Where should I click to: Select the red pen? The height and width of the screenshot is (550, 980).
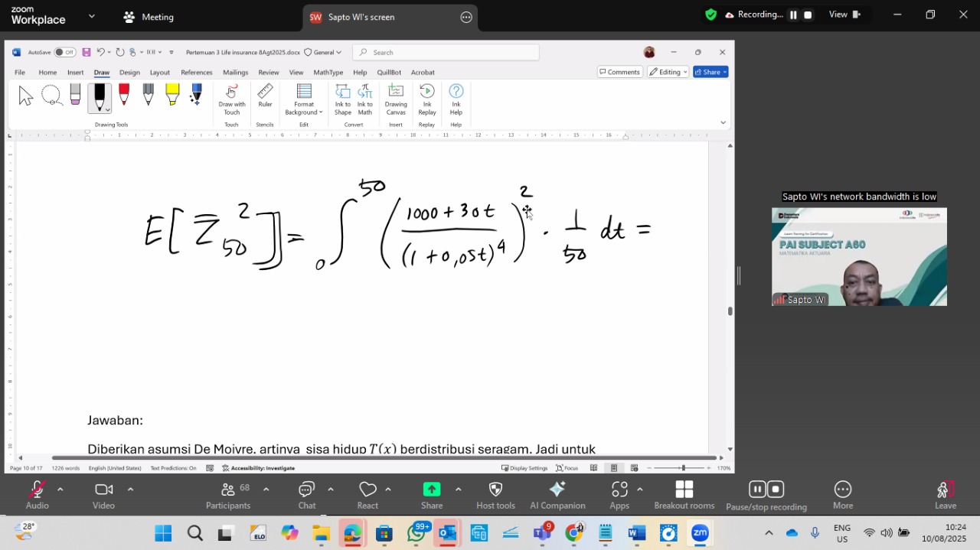click(x=124, y=95)
